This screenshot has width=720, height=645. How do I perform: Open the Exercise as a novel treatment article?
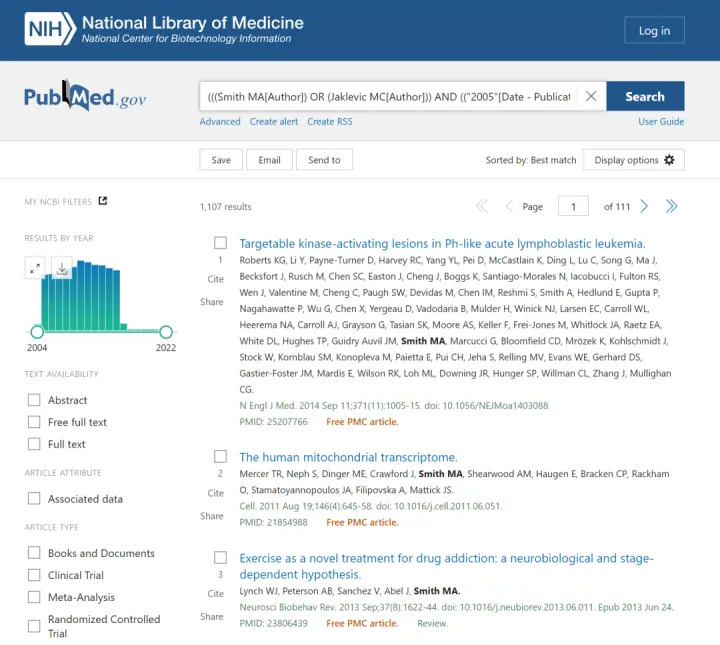coord(446,566)
